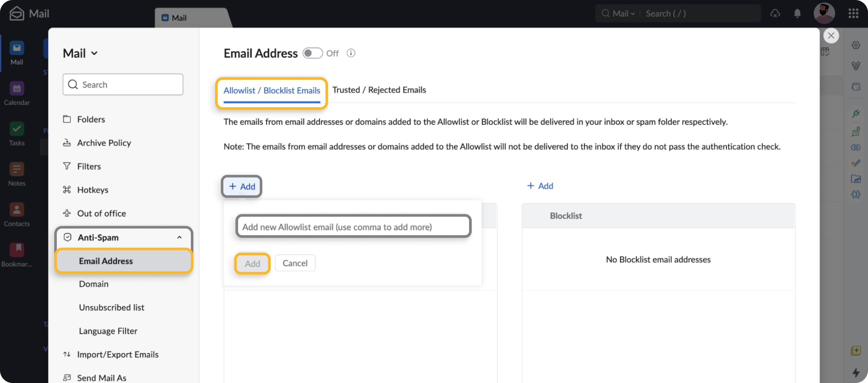Open the Contacts app icon

(17, 210)
